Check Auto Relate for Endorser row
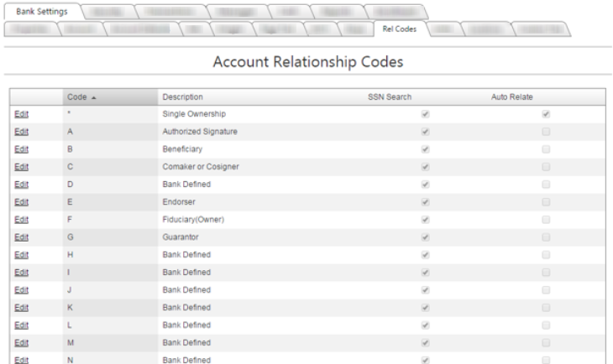The height and width of the screenshot is (364, 613). pyautogui.click(x=546, y=202)
